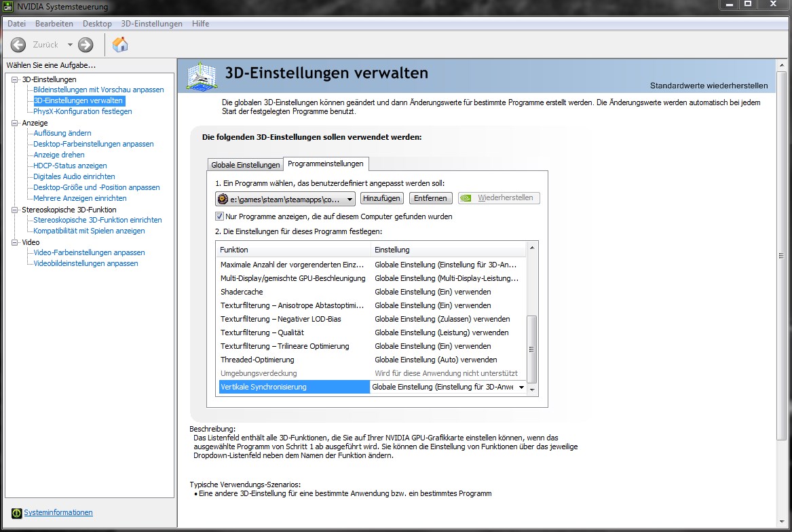Click the Entfernen button
792x532 pixels.
[x=430, y=198]
